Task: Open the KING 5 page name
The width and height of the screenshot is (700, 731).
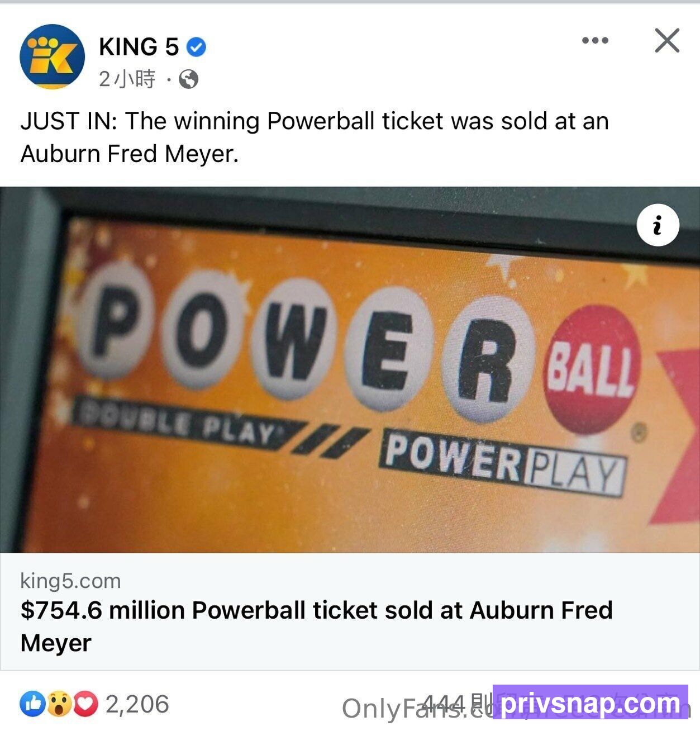Action: click(139, 47)
